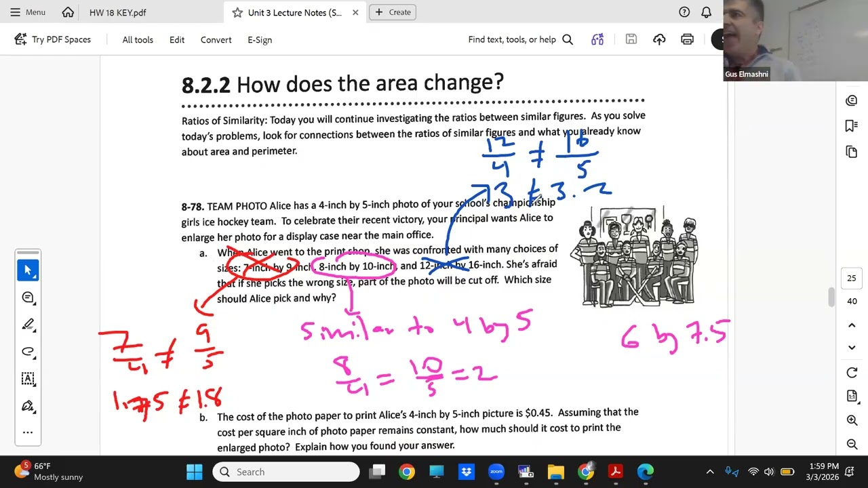Switch to HW 18 KEY.pdf tab
This screenshot has width=868, height=488.
[118, 12]
